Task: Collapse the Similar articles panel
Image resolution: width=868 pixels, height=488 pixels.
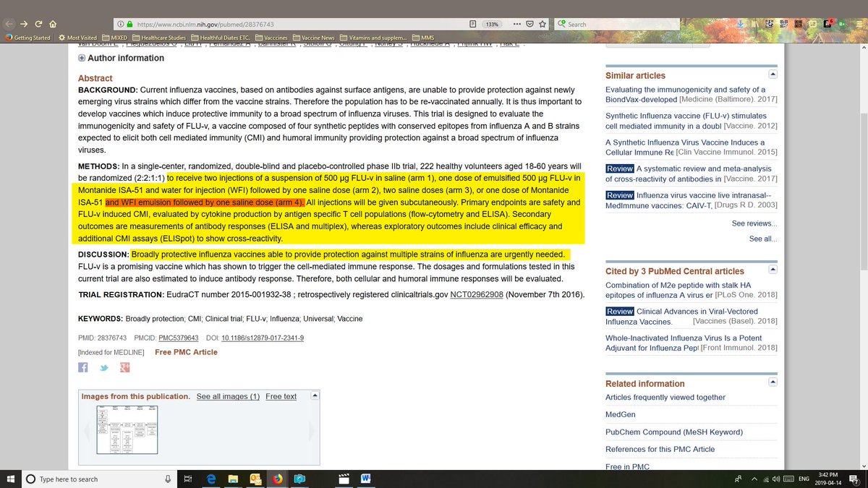Action: pos(773,74)
